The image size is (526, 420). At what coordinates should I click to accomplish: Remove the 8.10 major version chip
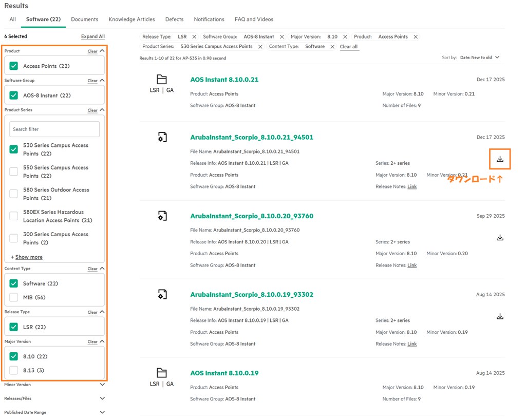tap(345, 37)
